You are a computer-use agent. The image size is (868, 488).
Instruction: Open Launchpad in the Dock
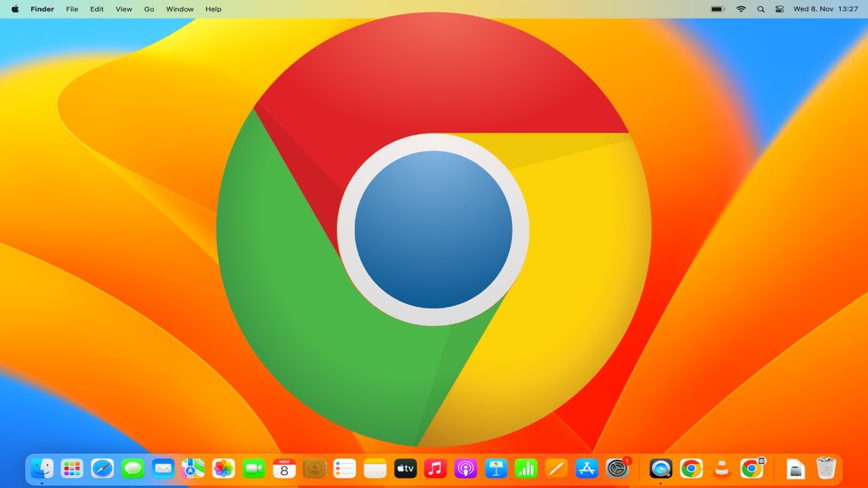(72, 468)
